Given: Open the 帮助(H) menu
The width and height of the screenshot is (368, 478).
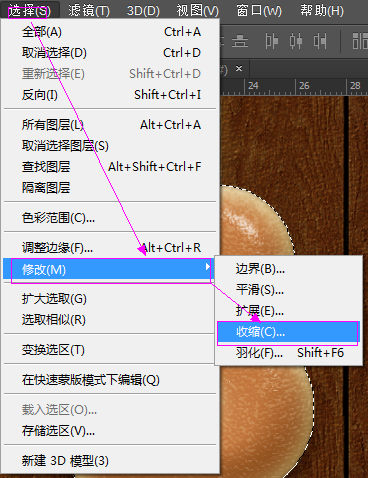Looking at the screenshot, I should (x=322, y=11).
